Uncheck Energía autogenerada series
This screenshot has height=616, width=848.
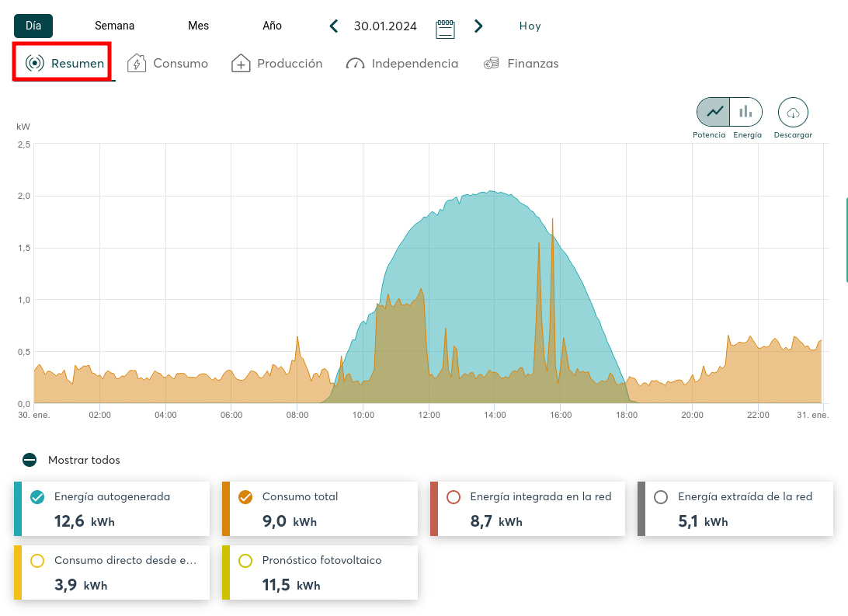coord(36,497)
